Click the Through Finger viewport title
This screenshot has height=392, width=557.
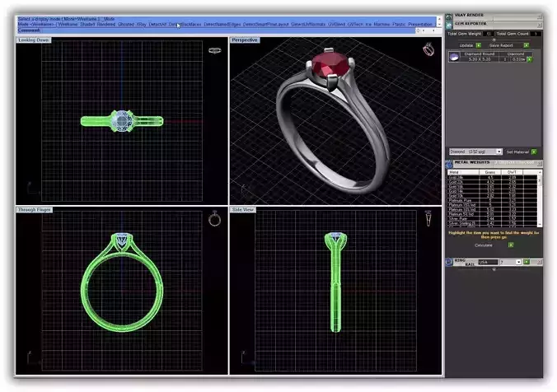click(x=34, y=210)
